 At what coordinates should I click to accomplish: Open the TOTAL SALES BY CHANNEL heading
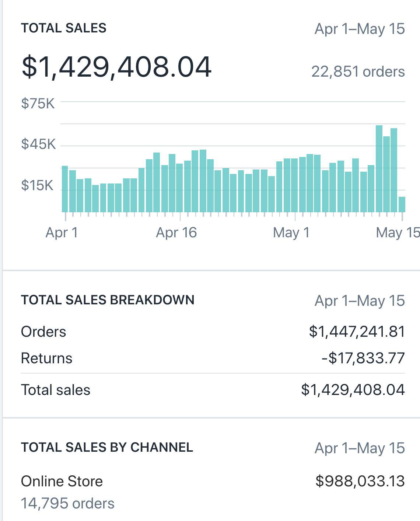point(107,447)
